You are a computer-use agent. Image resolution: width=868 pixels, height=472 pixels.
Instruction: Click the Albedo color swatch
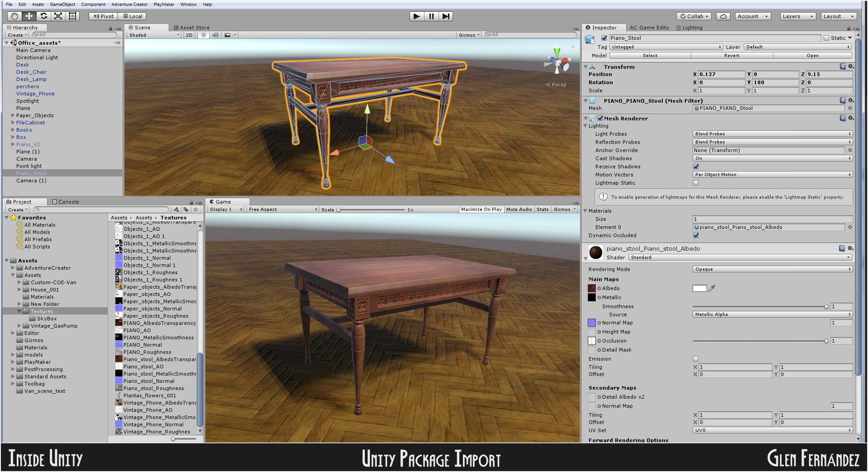click(699, 288)
